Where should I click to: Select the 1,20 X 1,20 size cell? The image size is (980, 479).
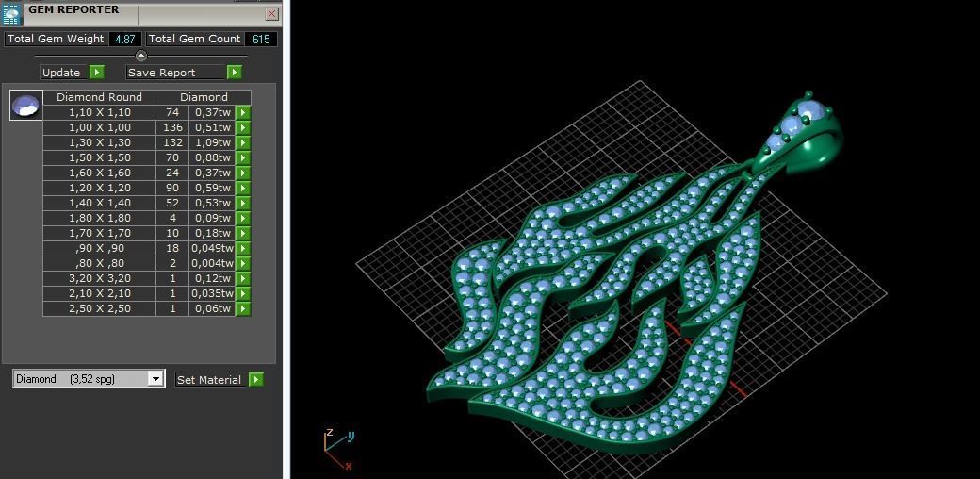tap(99, 188)
